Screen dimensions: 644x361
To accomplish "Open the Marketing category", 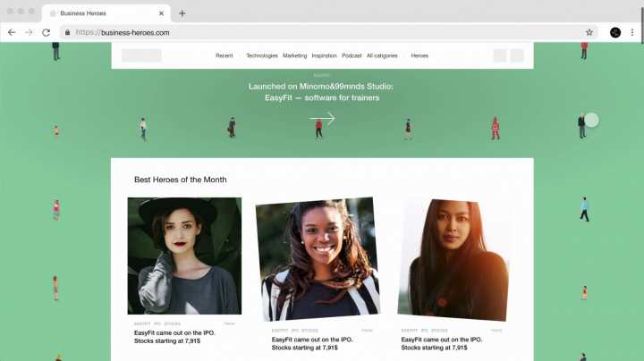I will (294, 55).
